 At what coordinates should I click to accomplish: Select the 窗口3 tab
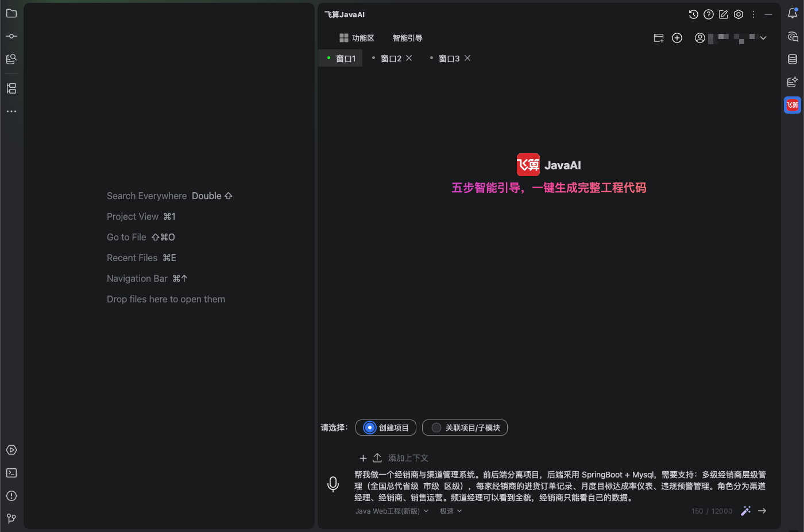(x=449, y=59)
